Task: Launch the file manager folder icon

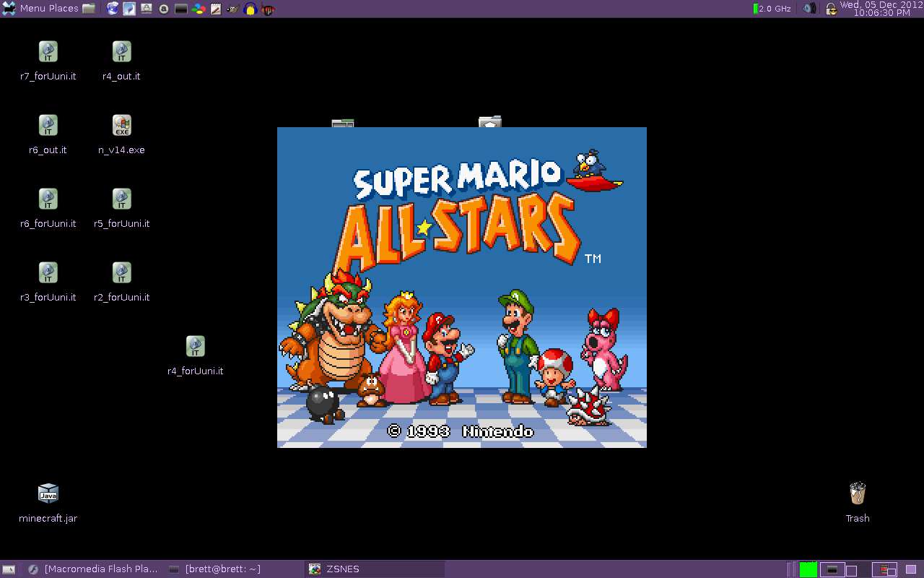Action: (89, 9)
